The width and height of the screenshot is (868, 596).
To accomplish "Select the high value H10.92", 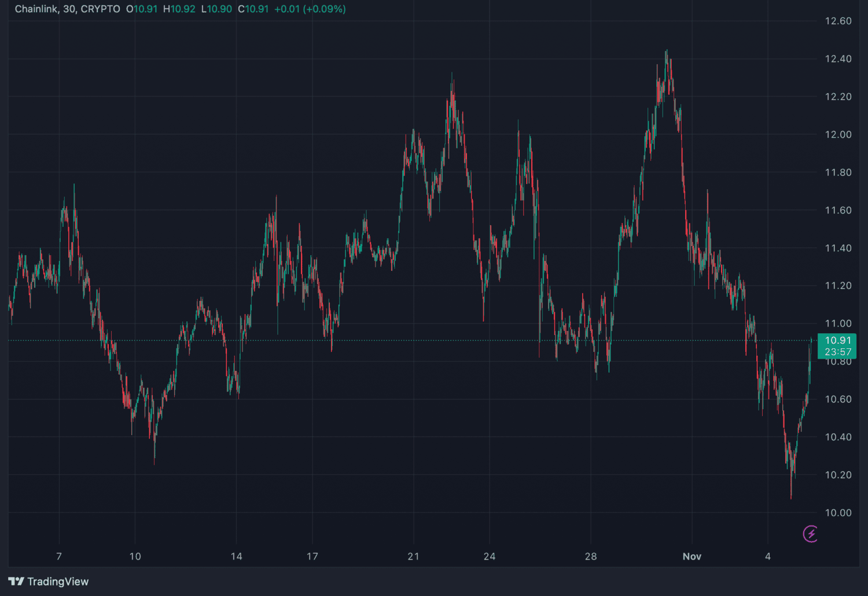I will [x=179, y=9].
